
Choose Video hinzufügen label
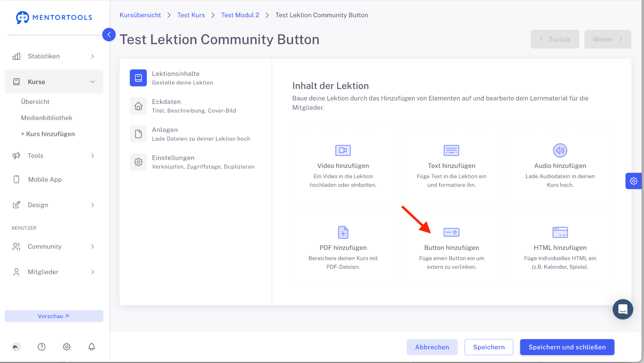tap(343, 166)
